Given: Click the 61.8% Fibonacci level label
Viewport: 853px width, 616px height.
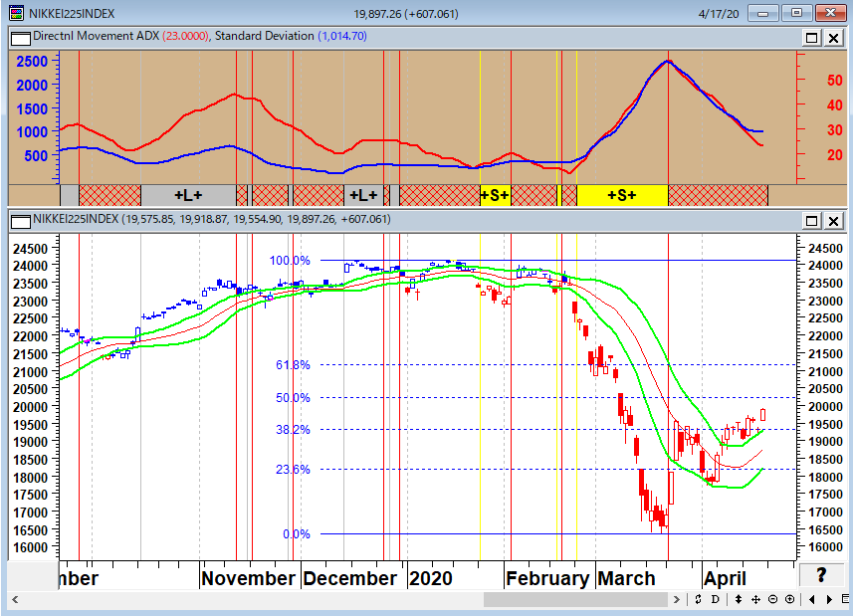Looking at the screenshot, I should [293, 365].
